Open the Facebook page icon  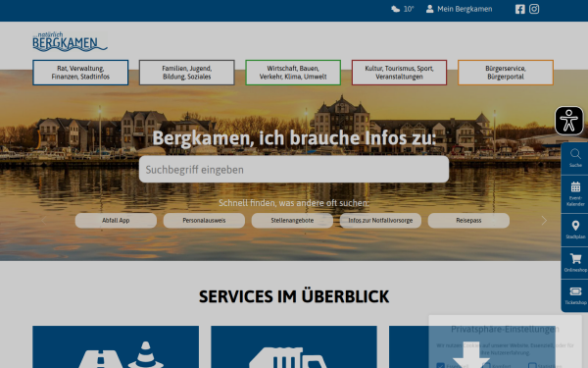pos(519,9)
